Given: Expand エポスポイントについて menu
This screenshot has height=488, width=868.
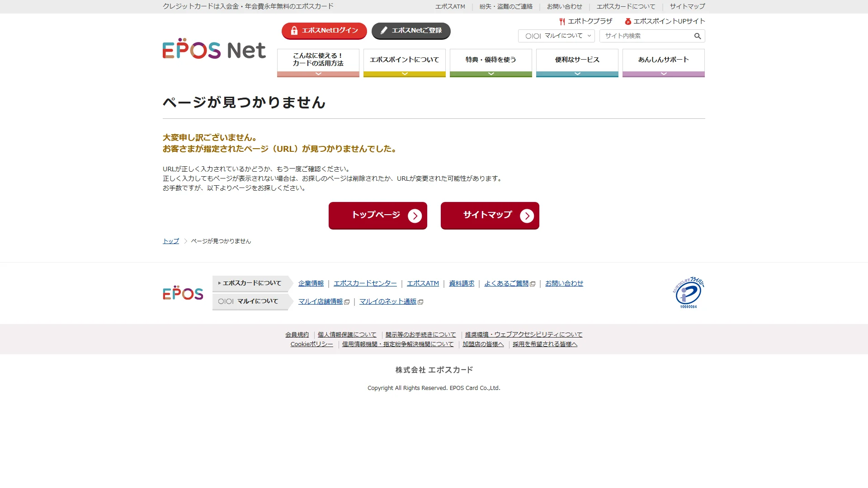Looking at the screenshot, I should tap(405, 63).
